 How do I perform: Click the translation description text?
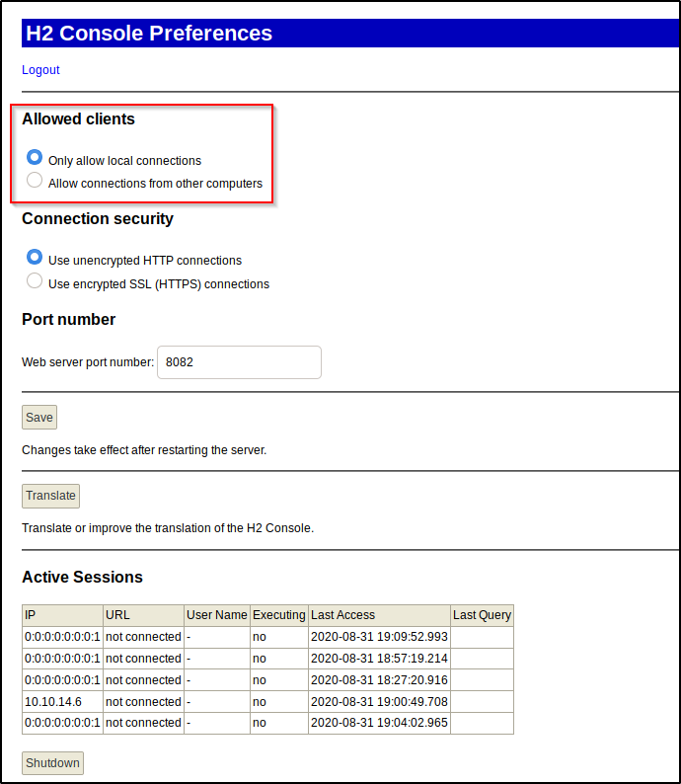168,528
